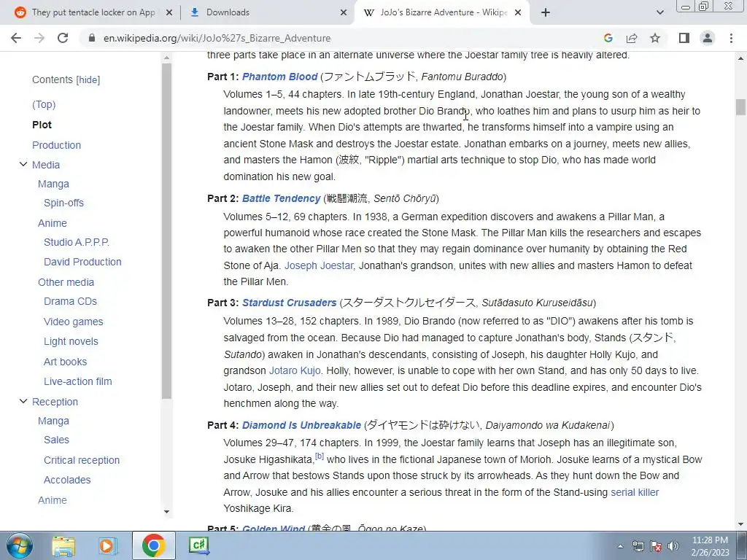747x560 pixels.
Task: Open the Battle Tendency article link
Action: 281,198
